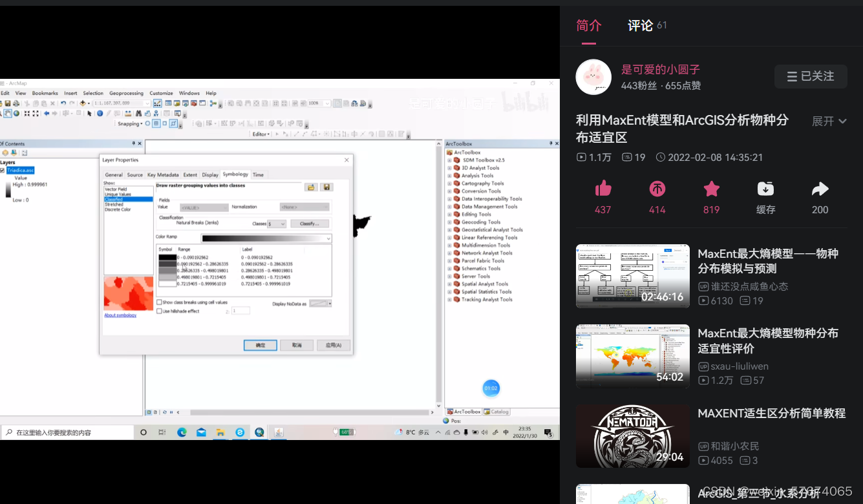Choose the Select Elements arrow tool
Viewport: 863px width, 504px height.
pyautogui.click(x=89, y=113)
